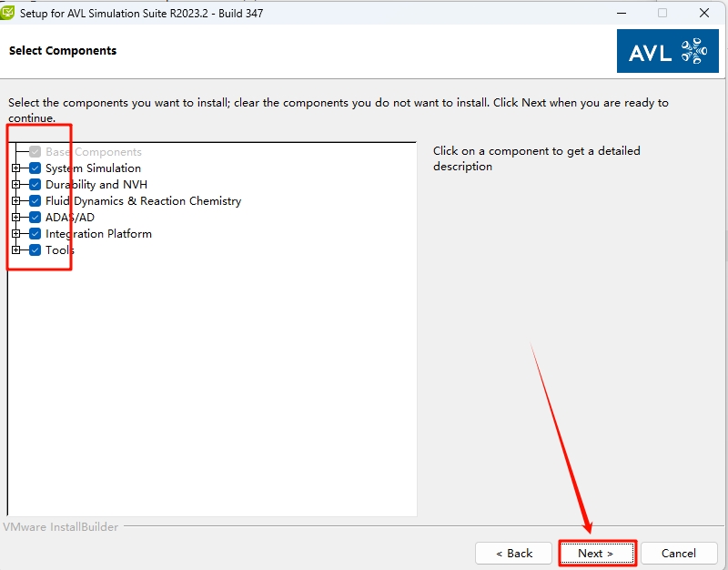Cancel the setup wizard
The width and height of the screenshot is (728, 570).
(x=679, y=553)
